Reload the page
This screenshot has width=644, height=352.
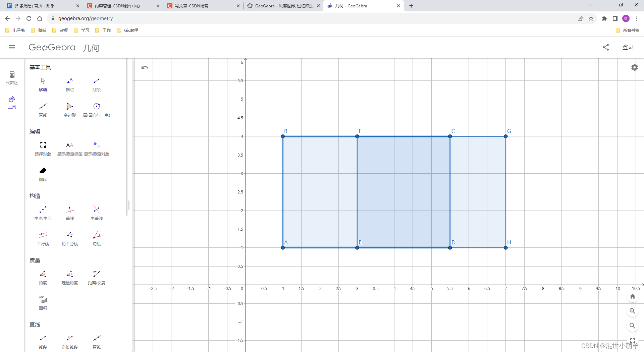29,18
